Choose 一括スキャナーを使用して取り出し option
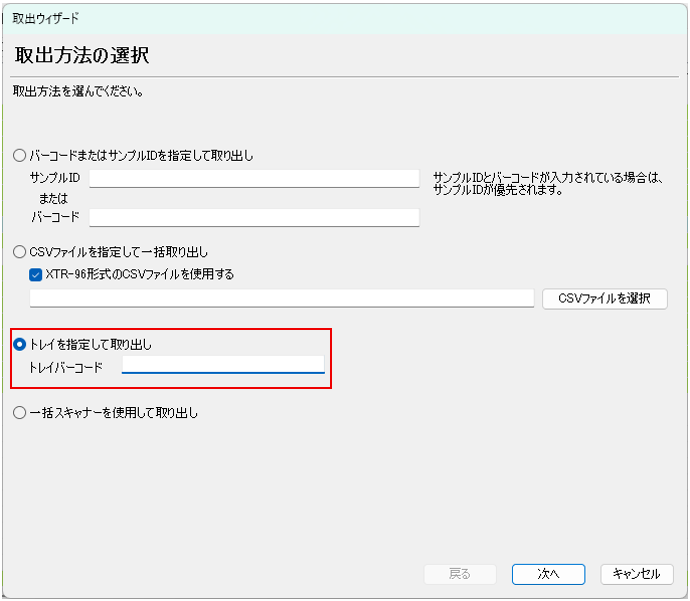 pos(20,412)
